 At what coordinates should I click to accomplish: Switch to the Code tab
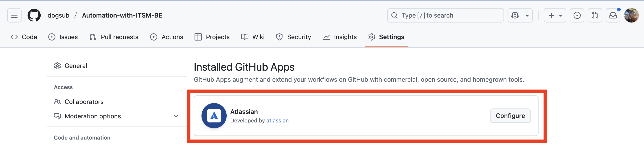point(24,37)
